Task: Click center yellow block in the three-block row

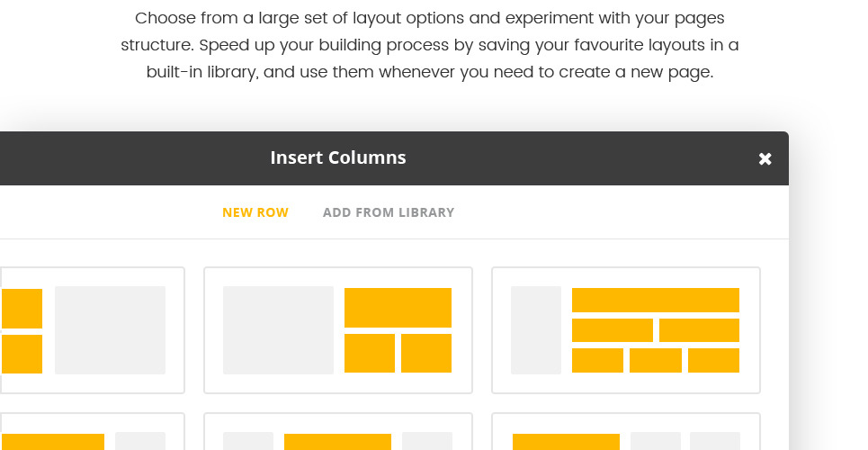Action: pos(655,360)
